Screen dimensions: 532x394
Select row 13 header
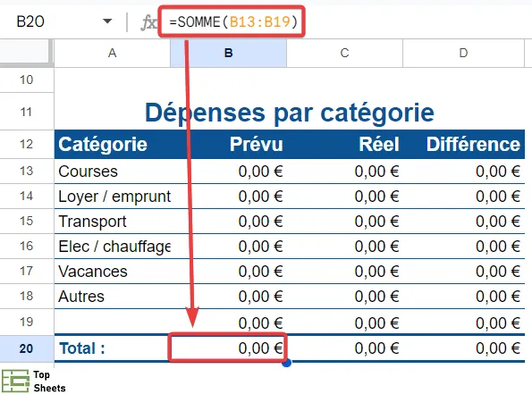27,172
